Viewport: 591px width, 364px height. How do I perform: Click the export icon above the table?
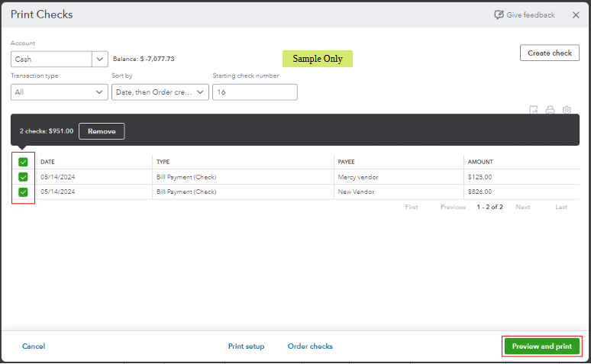(x=533, y=110)
